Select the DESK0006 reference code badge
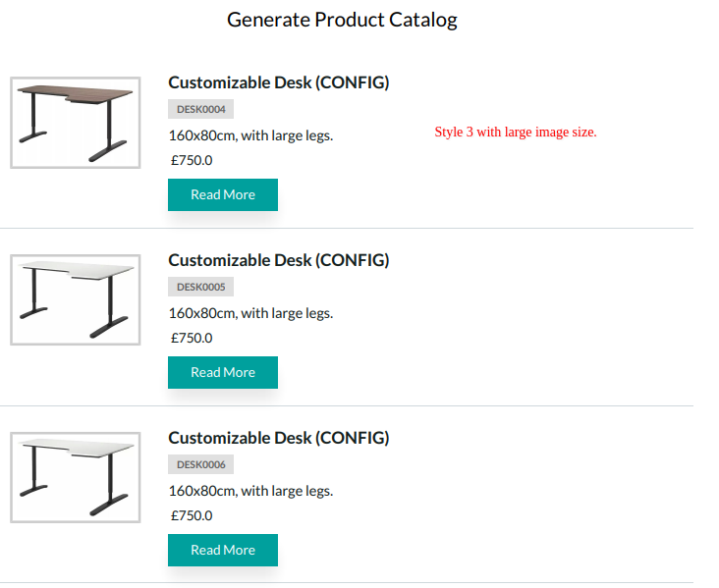719x588 pixels. 200,464
